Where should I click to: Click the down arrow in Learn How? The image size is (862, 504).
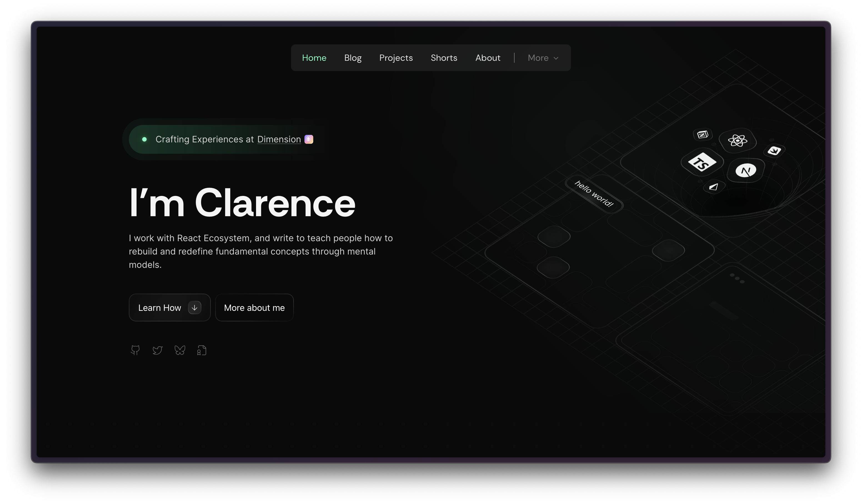[194, 308]
